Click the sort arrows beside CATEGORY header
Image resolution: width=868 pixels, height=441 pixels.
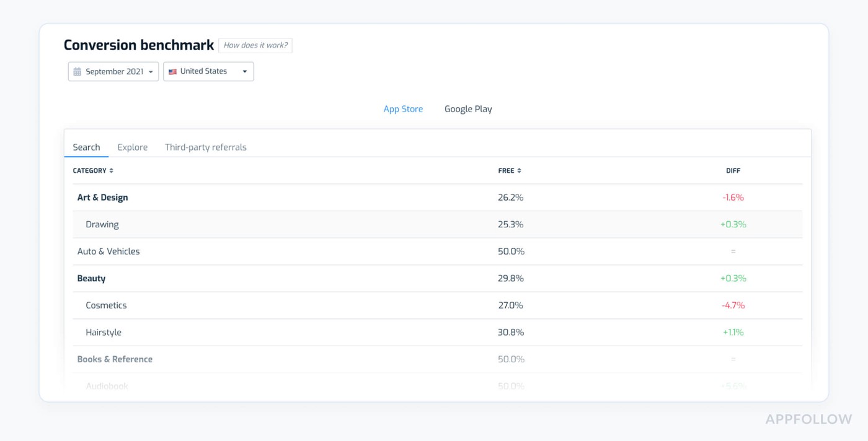coord(112,170)
